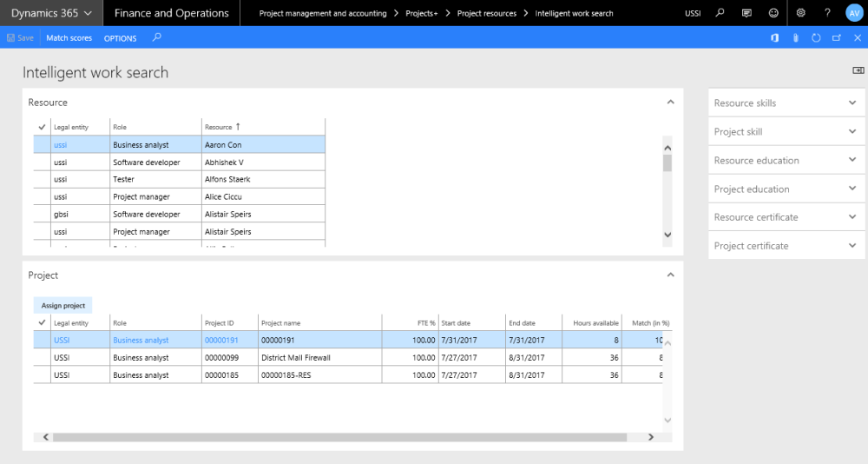Tick the District Mall Firewall project row
Screen dimensions: 868x464
[x=42, y=358]
